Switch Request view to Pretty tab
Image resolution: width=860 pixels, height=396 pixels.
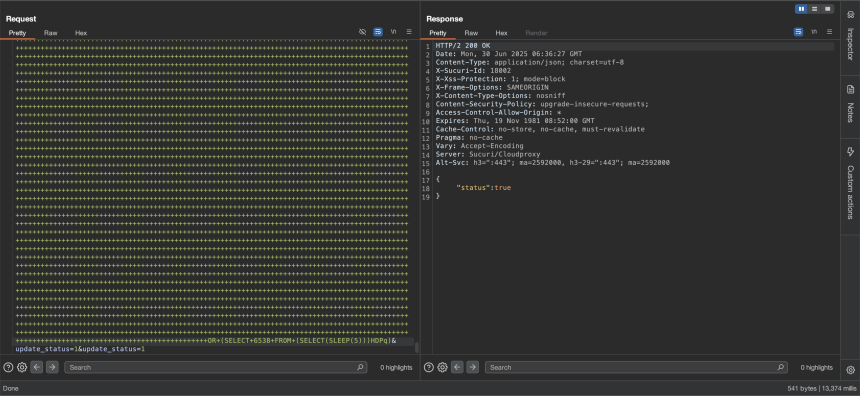click(18, 33)
